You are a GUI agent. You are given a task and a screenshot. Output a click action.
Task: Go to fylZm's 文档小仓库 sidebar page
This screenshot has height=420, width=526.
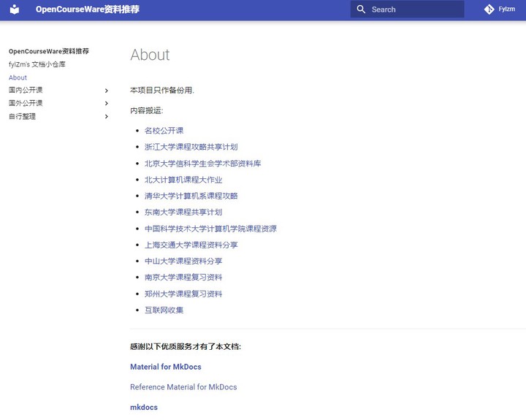pos(37,64)
